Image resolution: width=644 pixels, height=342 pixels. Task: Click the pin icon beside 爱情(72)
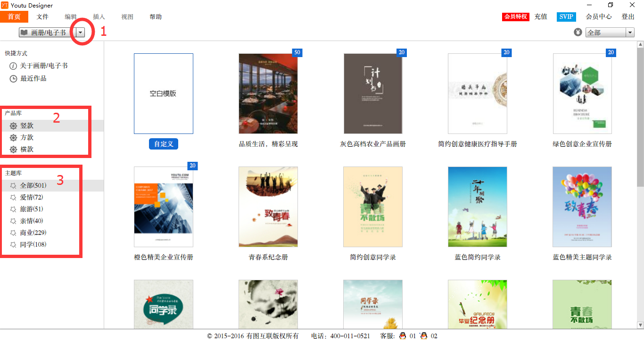13,198
